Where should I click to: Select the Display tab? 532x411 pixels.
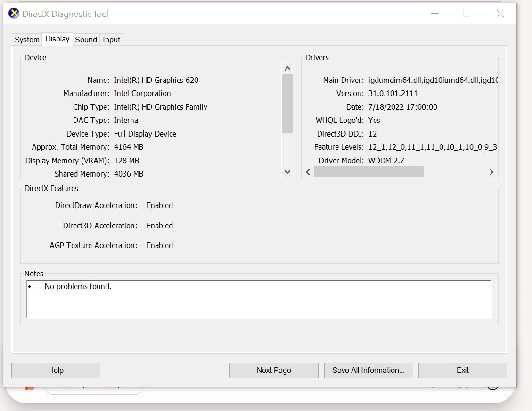(x=57, y=39)
